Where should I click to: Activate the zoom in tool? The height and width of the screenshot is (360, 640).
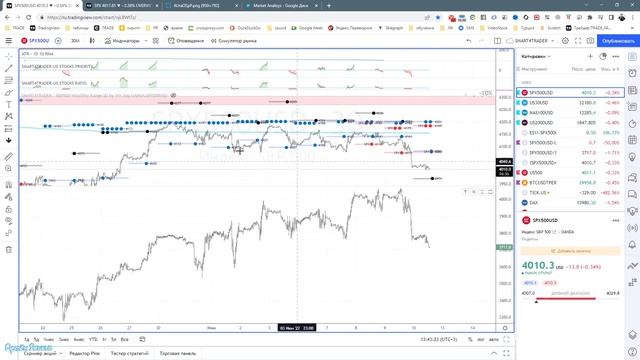(9, 169)
